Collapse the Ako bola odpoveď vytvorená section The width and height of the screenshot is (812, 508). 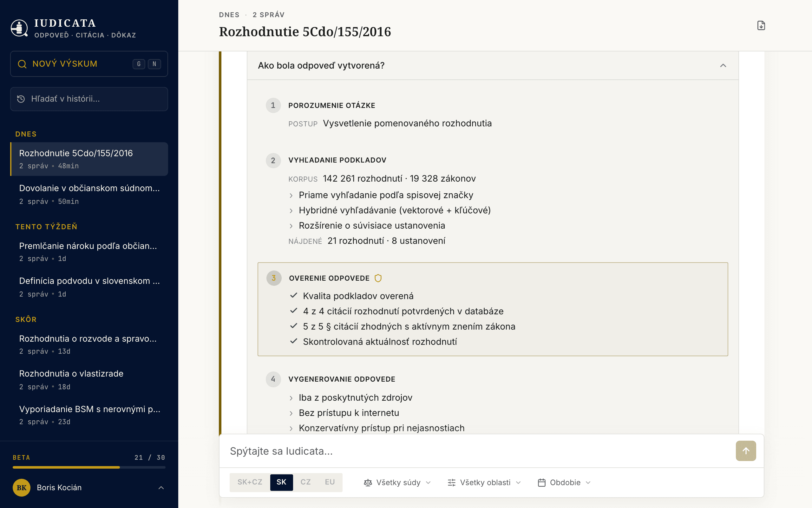(723, 65)
